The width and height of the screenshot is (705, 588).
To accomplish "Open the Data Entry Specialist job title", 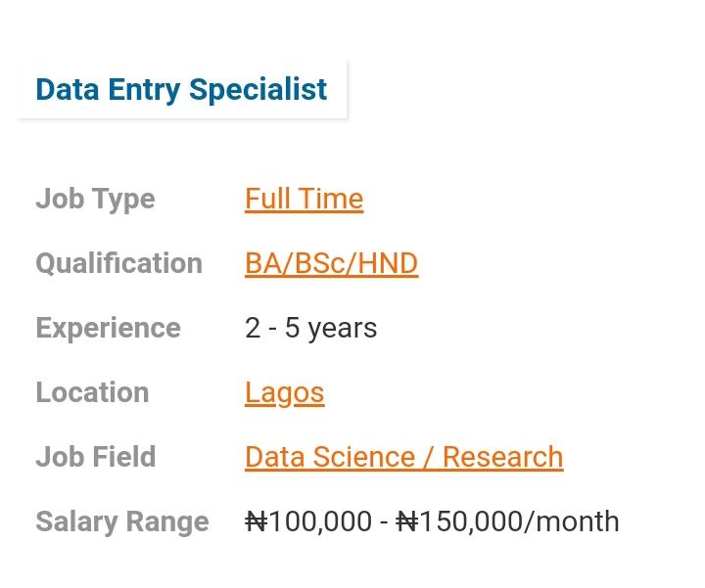I will [x=181, y=89].
